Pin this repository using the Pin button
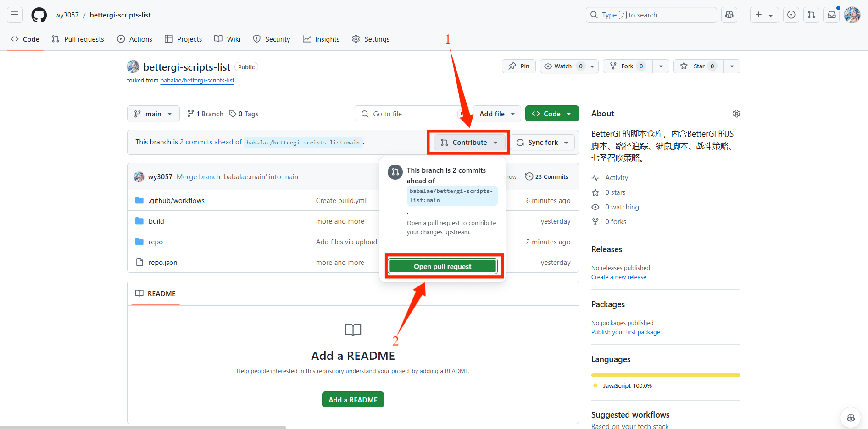868x429 pixels. coord(518,66)
